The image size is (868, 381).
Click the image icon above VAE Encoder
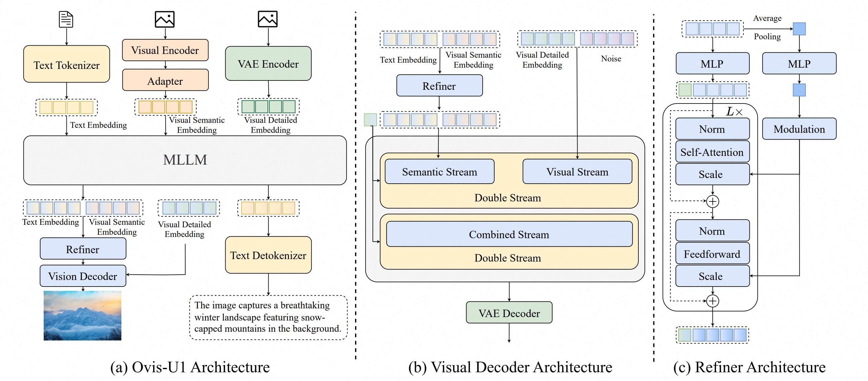[x=267, y=19]
